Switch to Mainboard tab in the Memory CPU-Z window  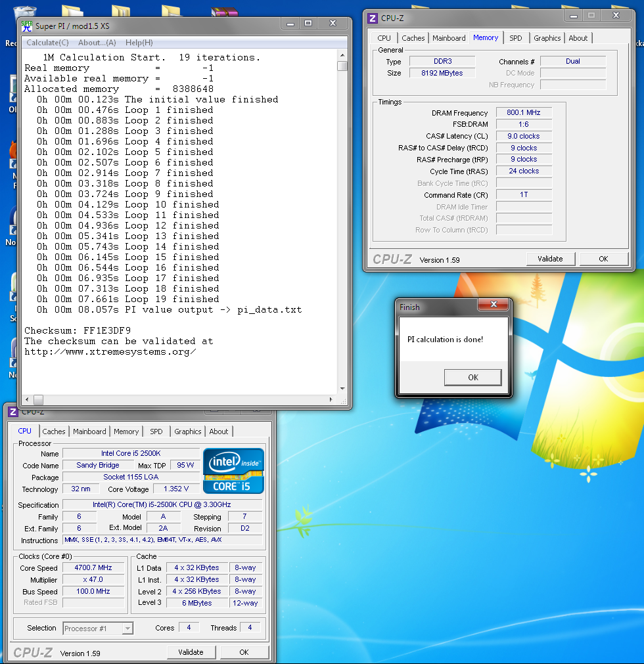[x=449, y=38]
